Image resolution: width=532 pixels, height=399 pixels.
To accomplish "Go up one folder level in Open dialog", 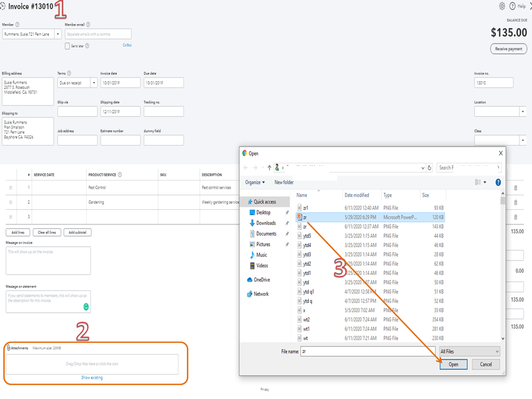I will coord(269,168).
